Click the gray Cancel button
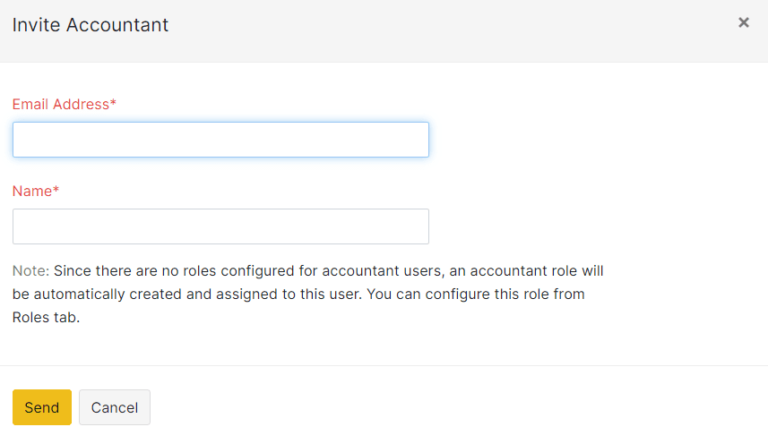Image resolution: width=768 pixels, height=444 pixels. tap(114, 407)
